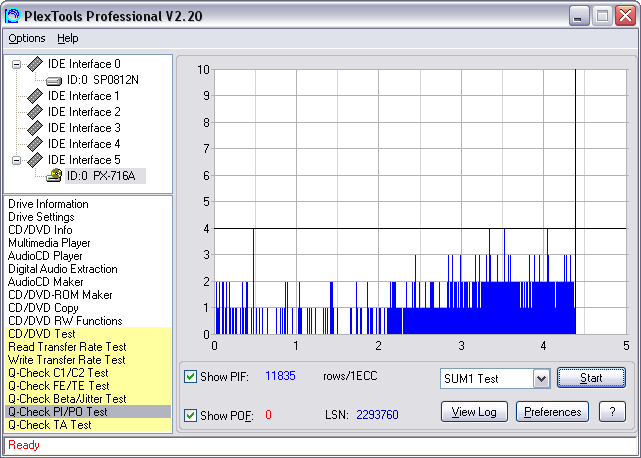Toggle the Show POF checkbox
The height and width of the screenshot is (458, 641).
tap(190, 415)
